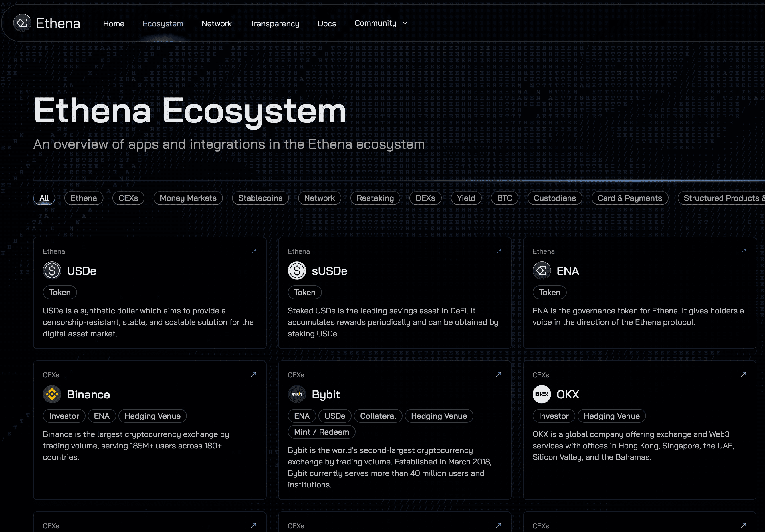Click the USDe dollar coin icon

point(52,271)
